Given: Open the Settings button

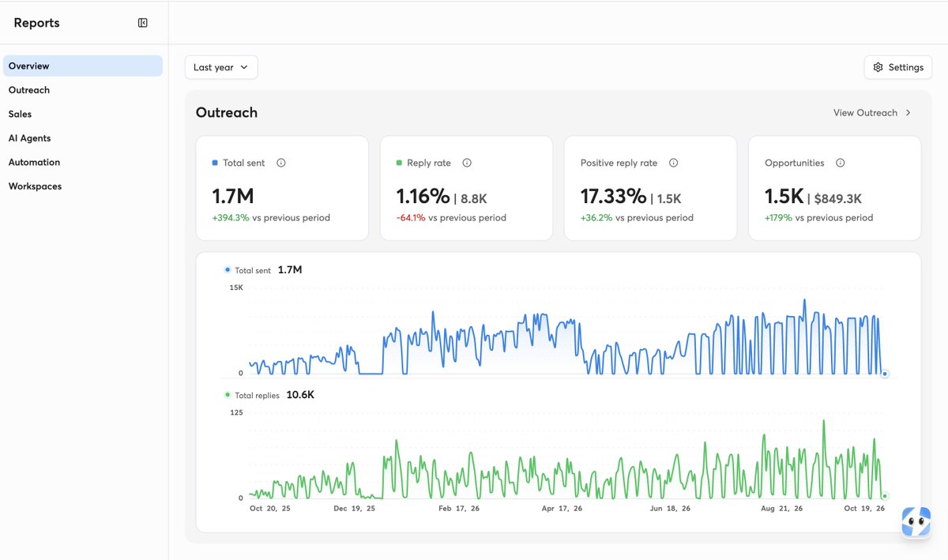Looking at the screenshot, I should click(898, 67).
